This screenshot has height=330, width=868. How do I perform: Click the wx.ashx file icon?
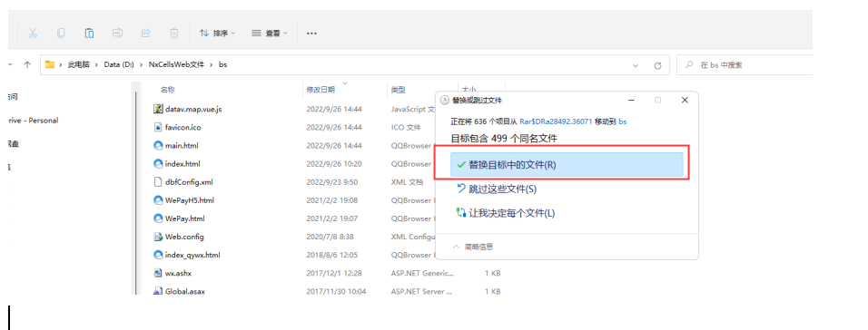158,273
